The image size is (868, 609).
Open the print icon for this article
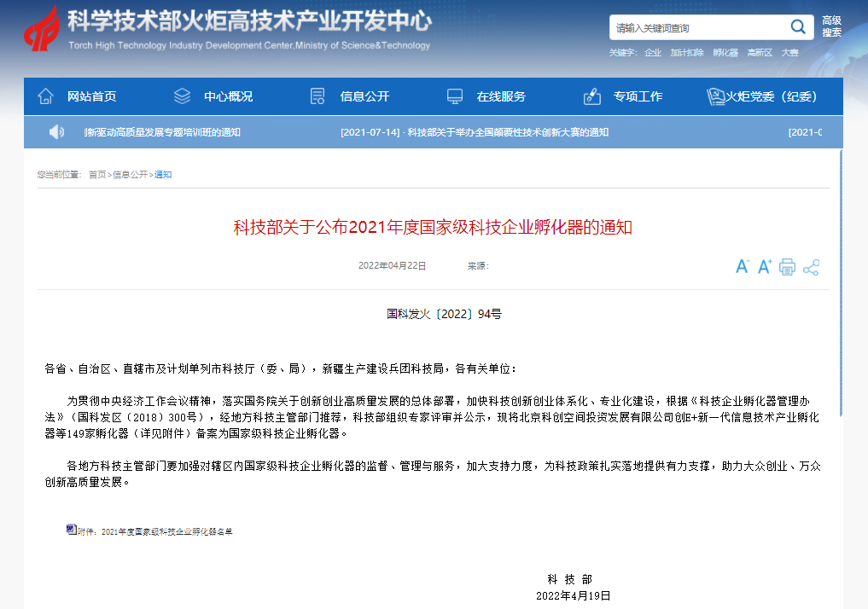[786, 267]
